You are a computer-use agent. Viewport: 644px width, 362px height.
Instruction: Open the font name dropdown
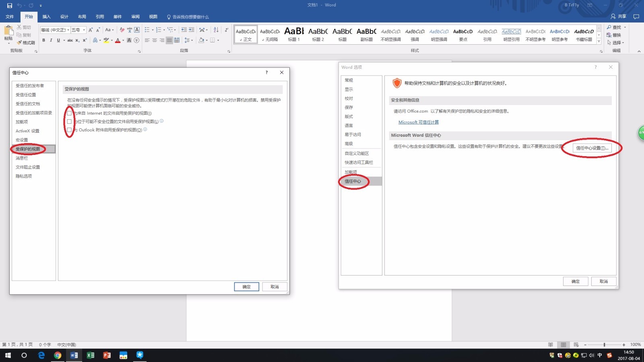coord(68,30)
